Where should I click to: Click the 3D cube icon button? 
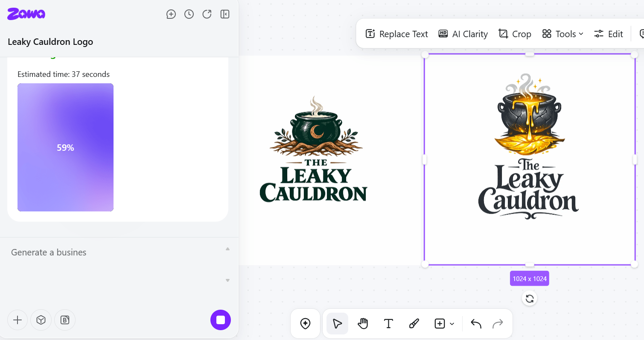[x=41, y=320]
